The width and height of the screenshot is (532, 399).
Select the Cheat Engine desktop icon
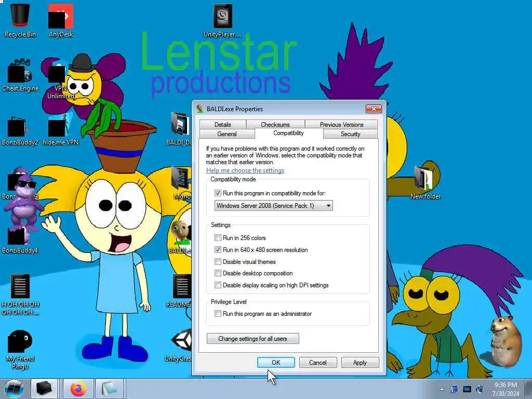[x=20, y=75]
